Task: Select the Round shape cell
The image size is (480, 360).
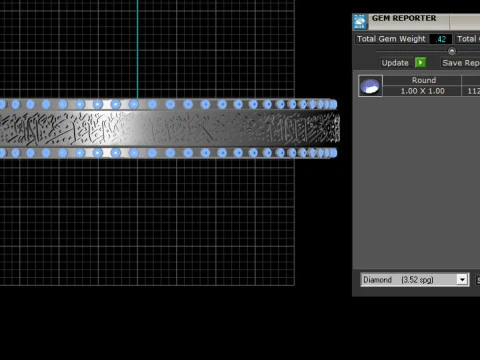Action: [422, 80]
